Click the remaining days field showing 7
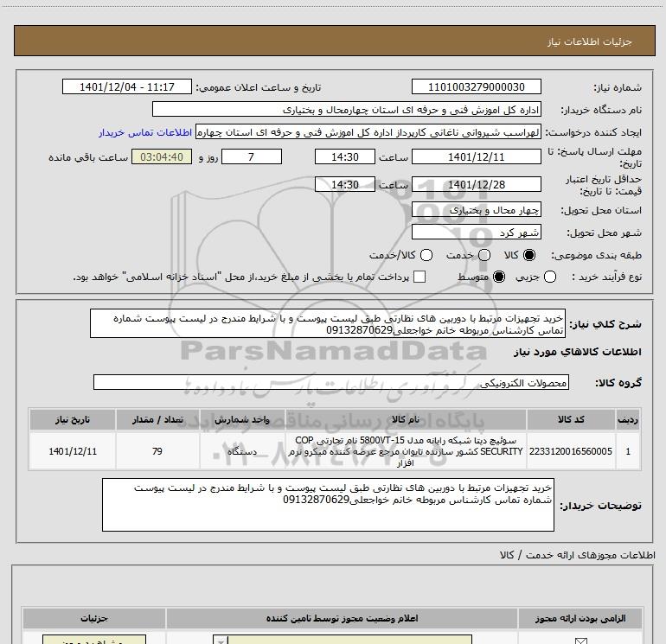This screenshot has width=666, height=644. pyautogui.click(x=252, y=156)
